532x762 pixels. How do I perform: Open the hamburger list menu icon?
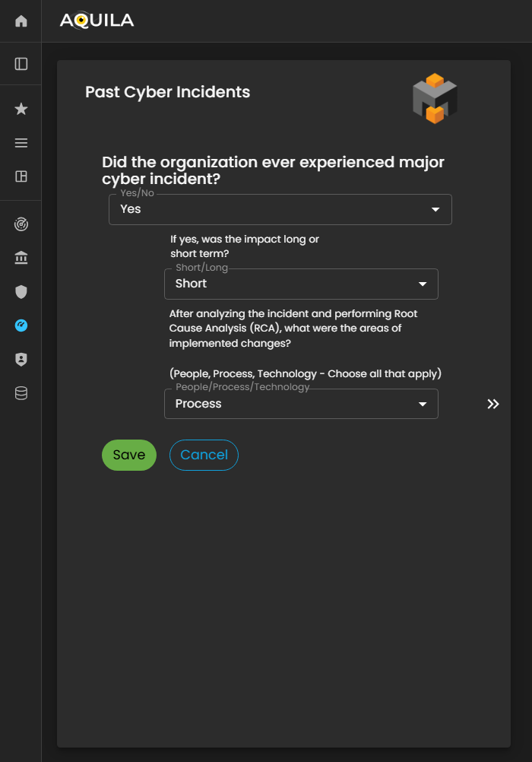(x=21, y=143)
